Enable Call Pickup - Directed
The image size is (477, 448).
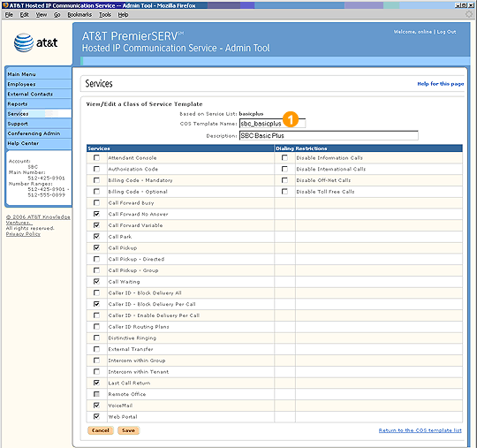pyautogui.click(x=97, y=259)
